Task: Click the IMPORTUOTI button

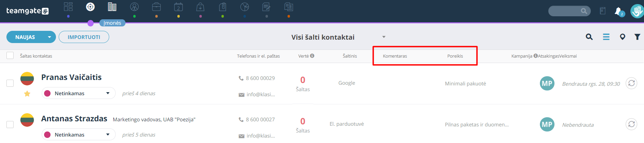Action: 84,37
